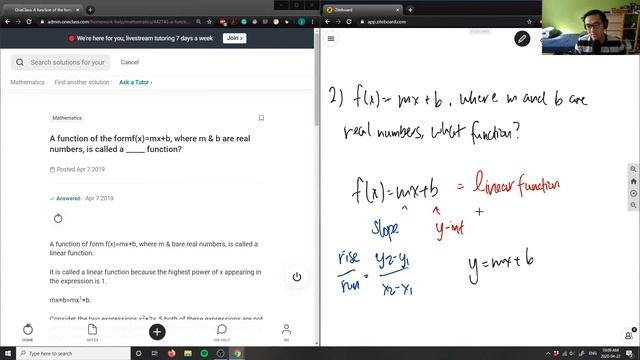Click Cancel next to search box
The height and width of the screenshot is (360, 640).
click(130, 62)
